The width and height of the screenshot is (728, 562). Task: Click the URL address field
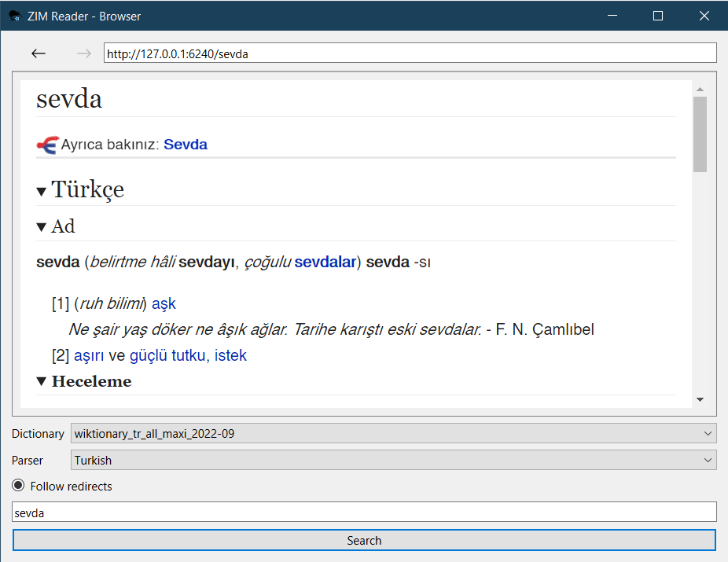click(x=409, y=53)
